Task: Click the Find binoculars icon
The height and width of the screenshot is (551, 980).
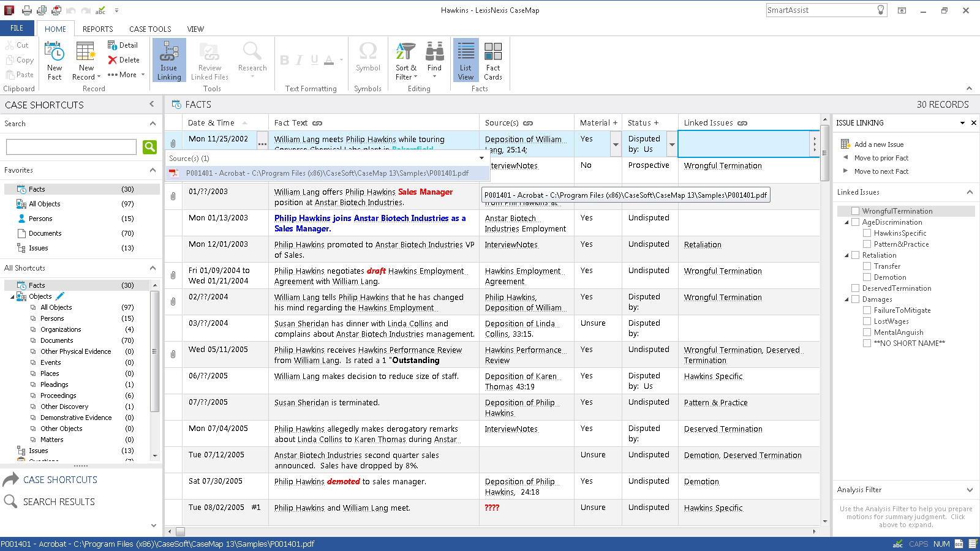Action: (435, 52)
